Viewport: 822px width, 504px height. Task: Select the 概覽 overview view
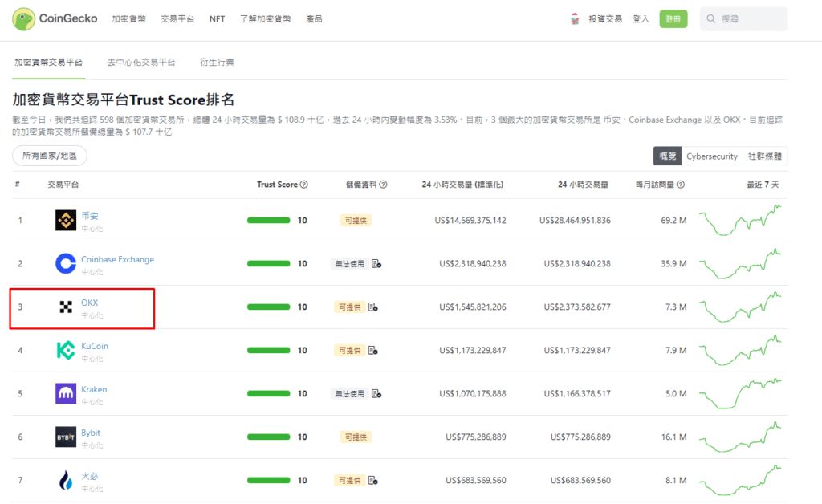click(668, 156)
